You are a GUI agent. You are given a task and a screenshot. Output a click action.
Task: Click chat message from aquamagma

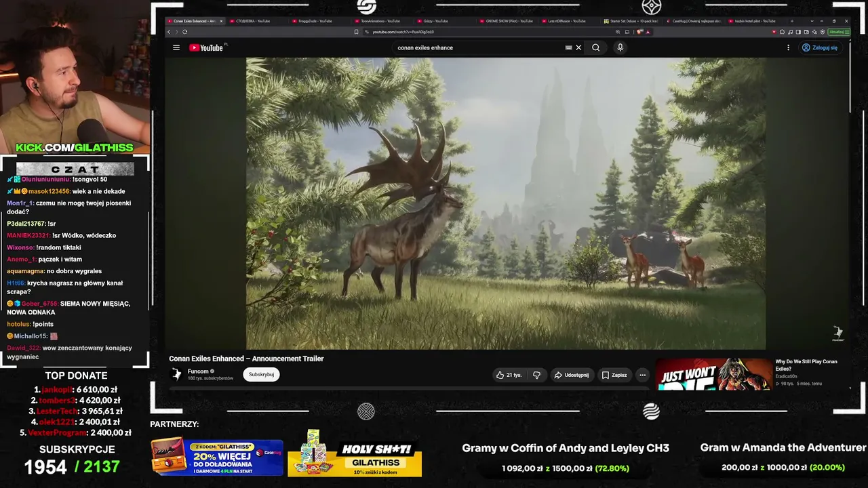[54, 271]
